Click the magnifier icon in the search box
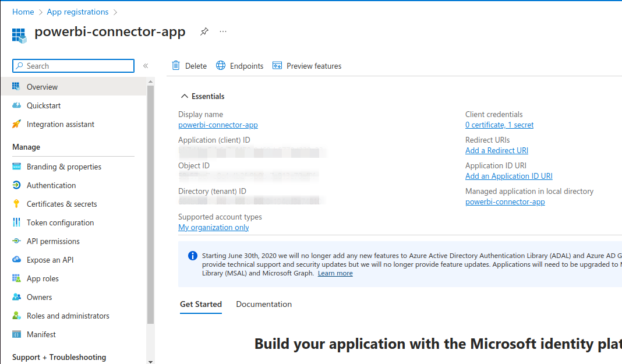The image size is (622, 364). click(x=19, y=65)
